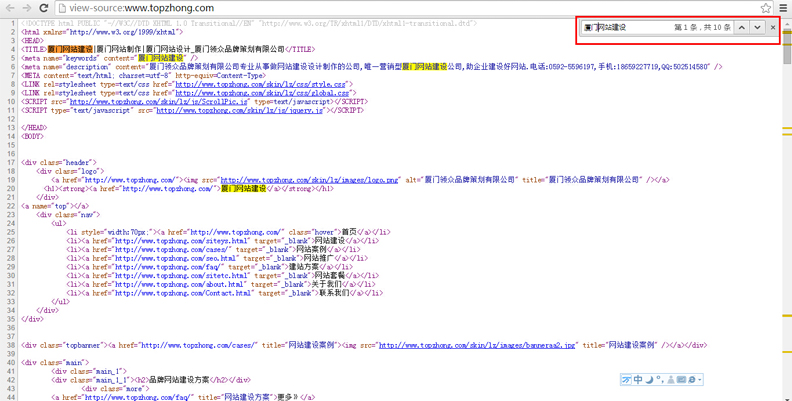Click siteyz.html href on line 26

click(181, 241)
